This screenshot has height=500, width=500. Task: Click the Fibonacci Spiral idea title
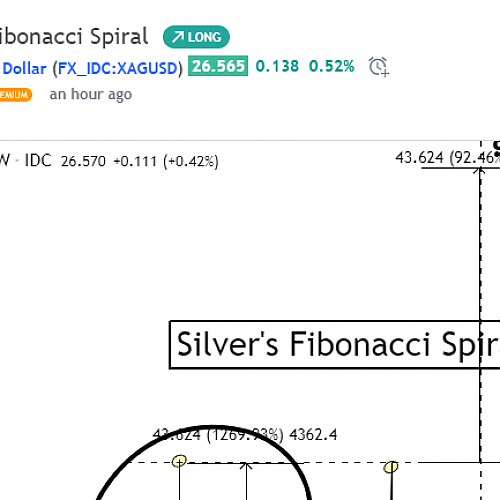click(73, 37)
